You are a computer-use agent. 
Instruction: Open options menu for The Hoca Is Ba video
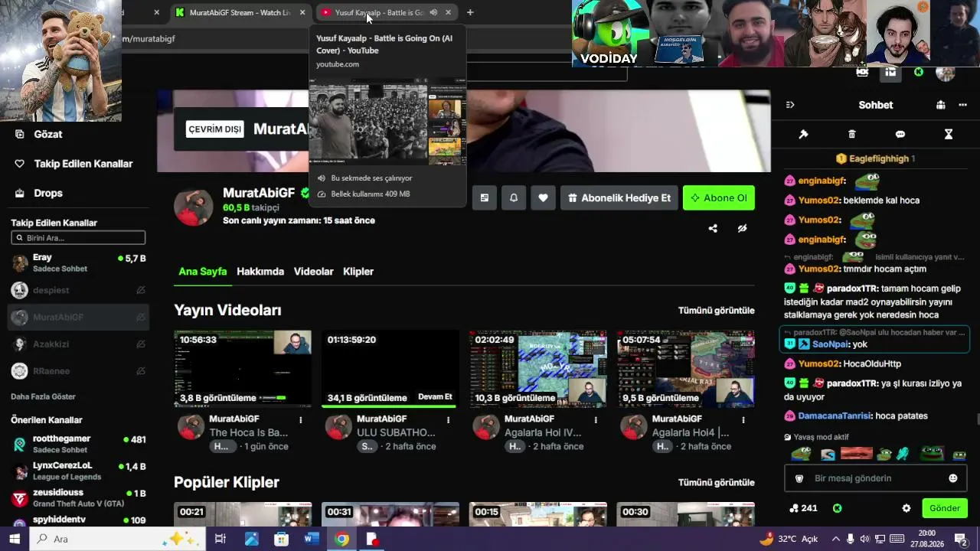click(x=301, y=420)
